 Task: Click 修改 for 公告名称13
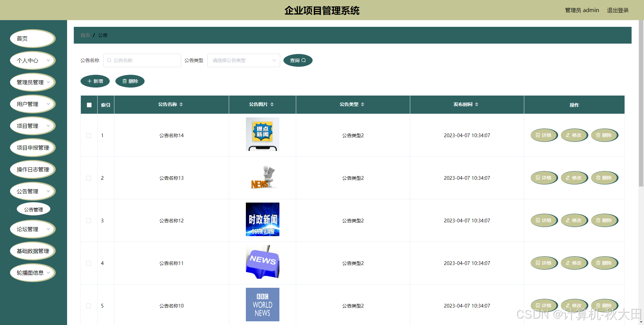pyautogui.click(x=574, y=178)
